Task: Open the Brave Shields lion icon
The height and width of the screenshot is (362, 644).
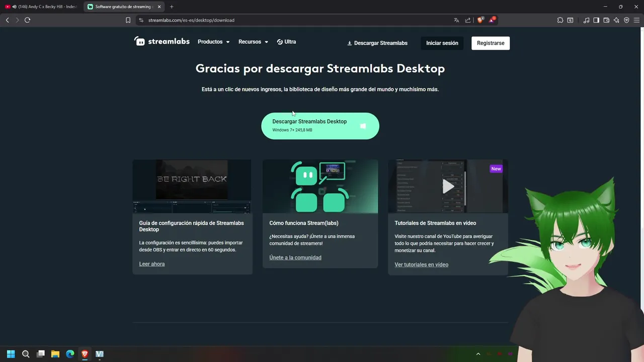Action: pos(480,20)
